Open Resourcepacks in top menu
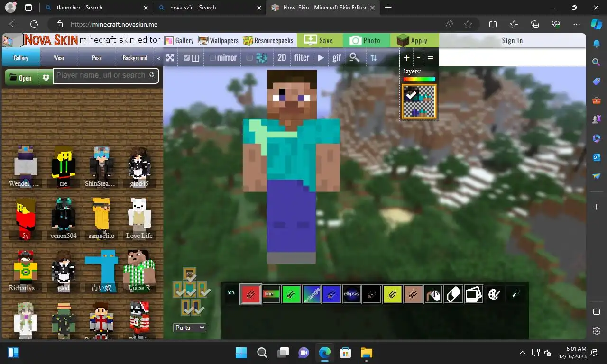The width and height of the screenshot is (607, 364). pyautogui.click(x=268, y=40)
